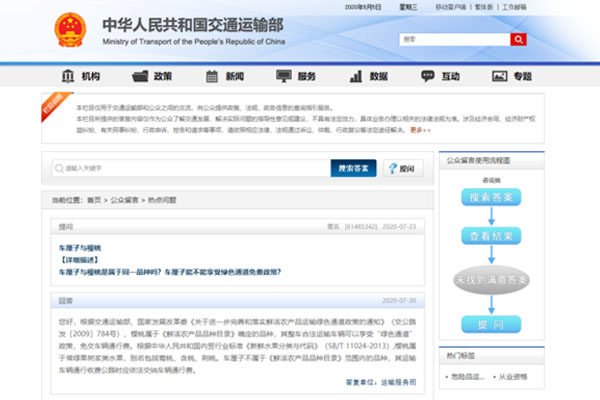Image resolution: width=600 pixels, height=400 pixels.
Task: Click the red search magnifier button
Action: click(518, 39)
